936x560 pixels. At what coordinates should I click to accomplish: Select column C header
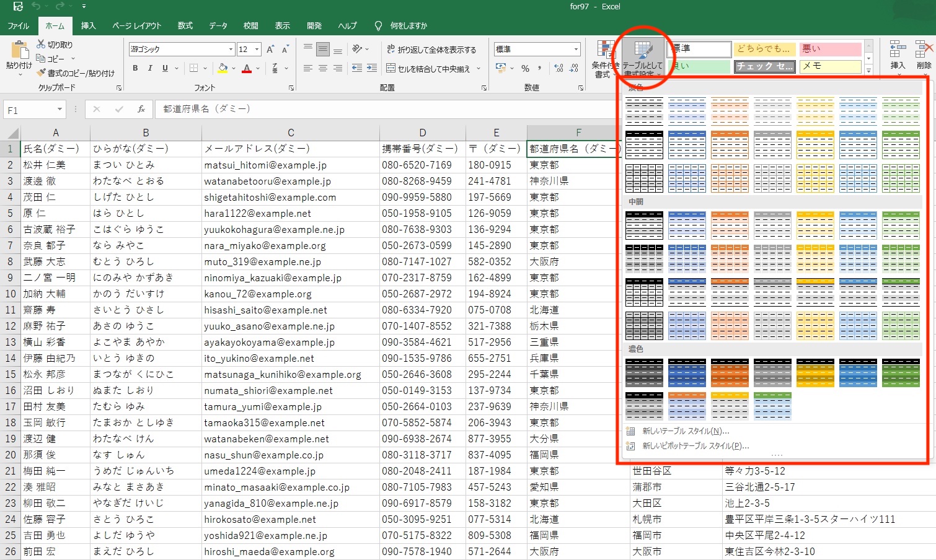coord(291,133)
